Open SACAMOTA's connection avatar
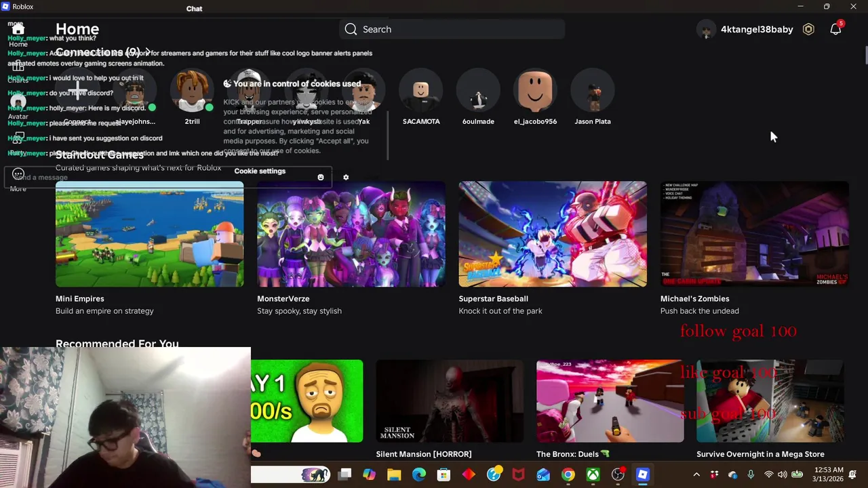The image size is (868, 488). click(x=421, y=91)
